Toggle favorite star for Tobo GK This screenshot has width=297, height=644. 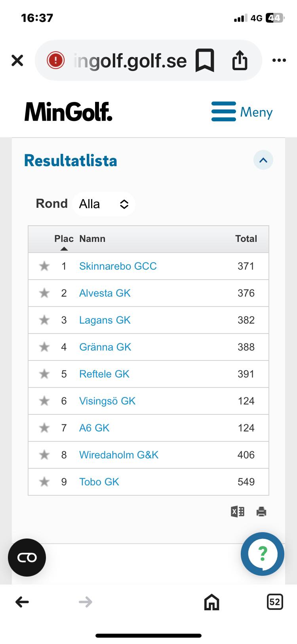44,482
